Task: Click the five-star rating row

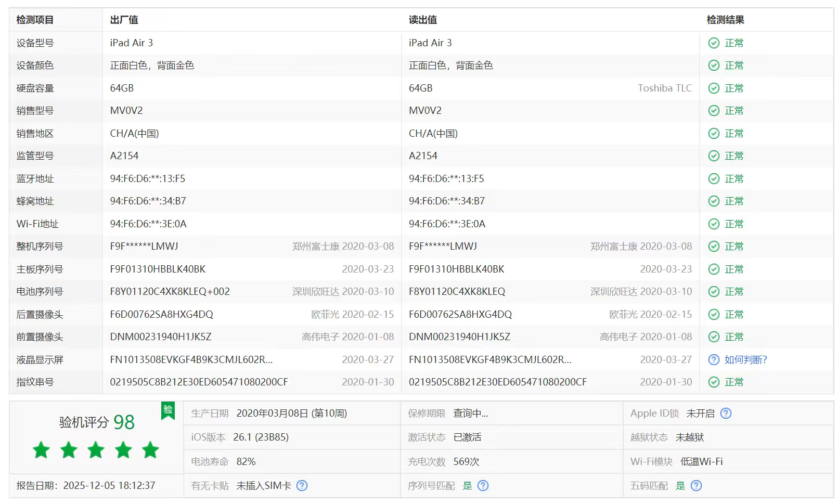Action: point(96,450)
